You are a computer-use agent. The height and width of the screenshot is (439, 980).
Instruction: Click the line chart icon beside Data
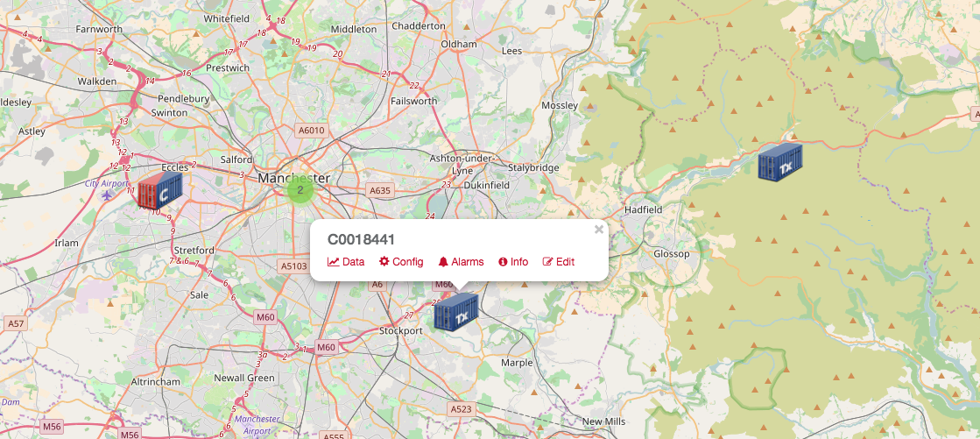[x=334, y=262]
